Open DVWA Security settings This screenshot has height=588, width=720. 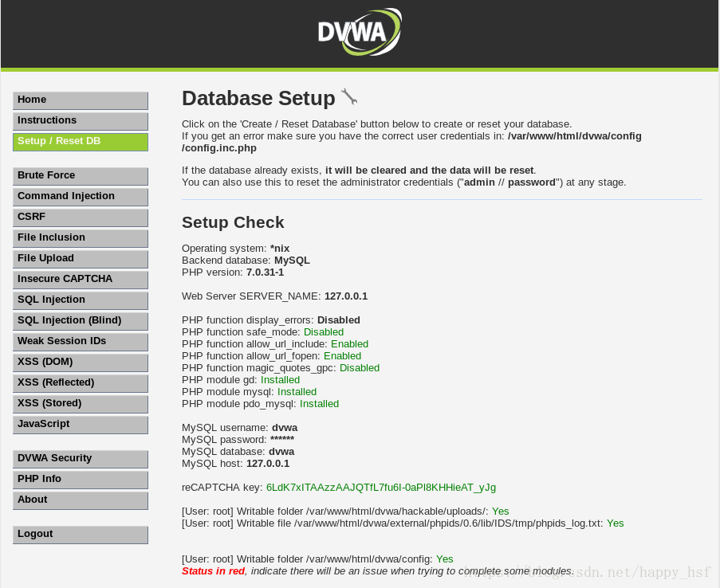81,459
